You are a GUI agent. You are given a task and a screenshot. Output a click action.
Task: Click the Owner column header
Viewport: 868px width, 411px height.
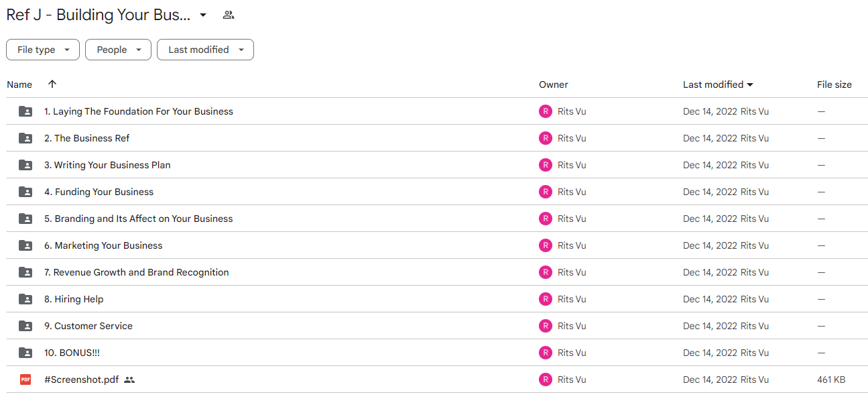[x=554, y=84]
